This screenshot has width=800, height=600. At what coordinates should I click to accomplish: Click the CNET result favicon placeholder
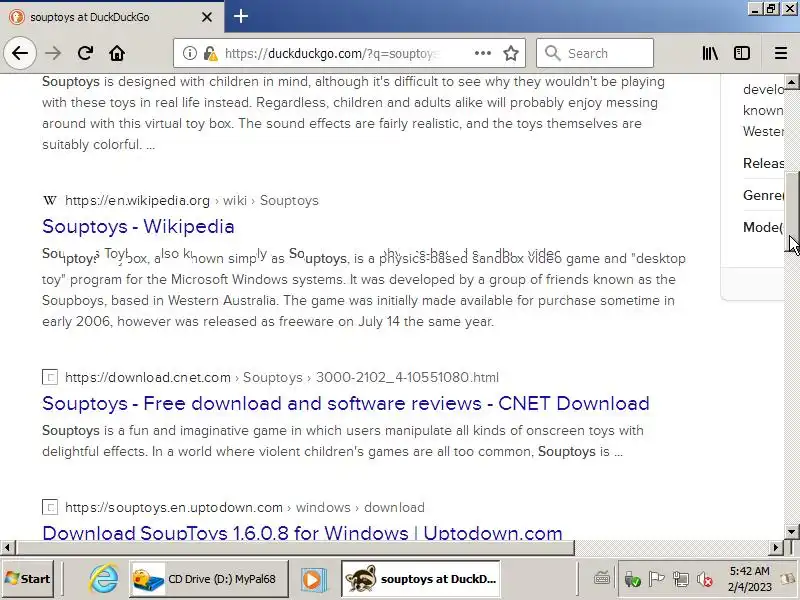point(49,378)
